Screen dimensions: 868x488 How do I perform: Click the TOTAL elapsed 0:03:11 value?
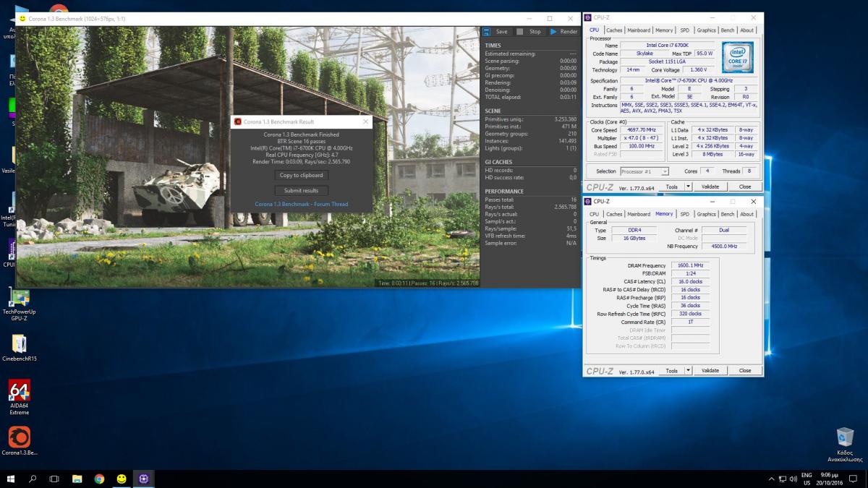coord(568,97)
